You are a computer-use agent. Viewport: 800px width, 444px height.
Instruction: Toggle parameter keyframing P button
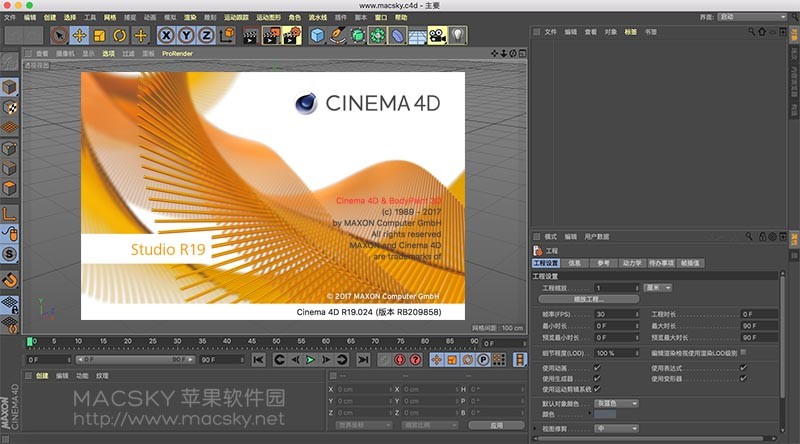point(483,360)
